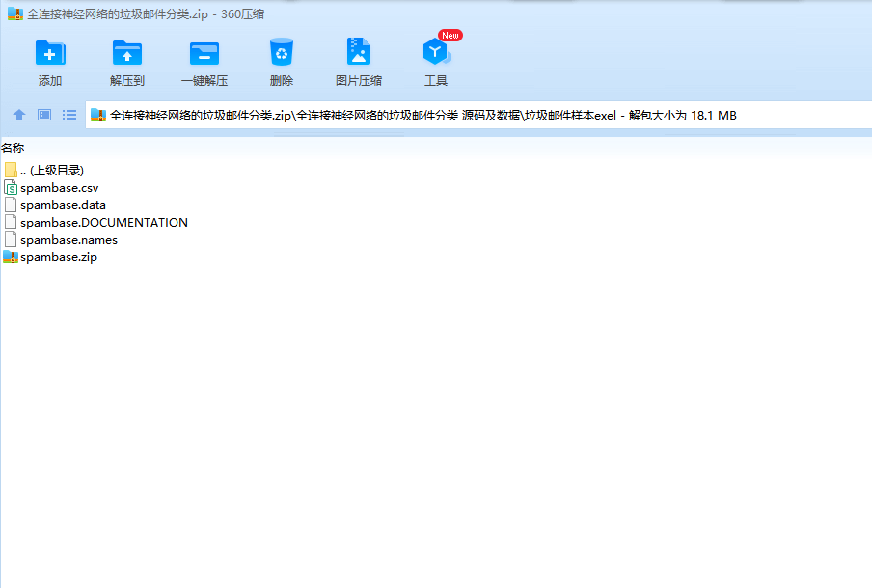This screenshot has height=588, width=872.
Task: Click the spambase.DOCUMENTATION file icon
Action: (11, 222)
